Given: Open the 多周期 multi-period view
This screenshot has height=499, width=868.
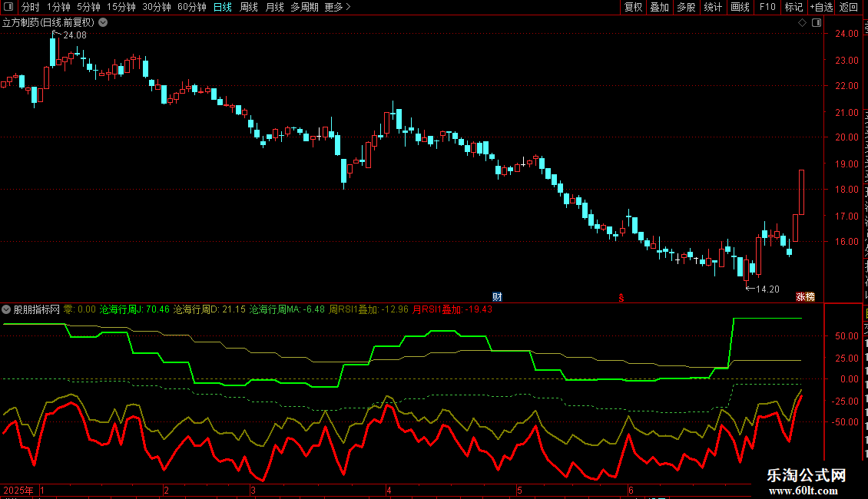Looking at the screenshot, I should 304,7.
